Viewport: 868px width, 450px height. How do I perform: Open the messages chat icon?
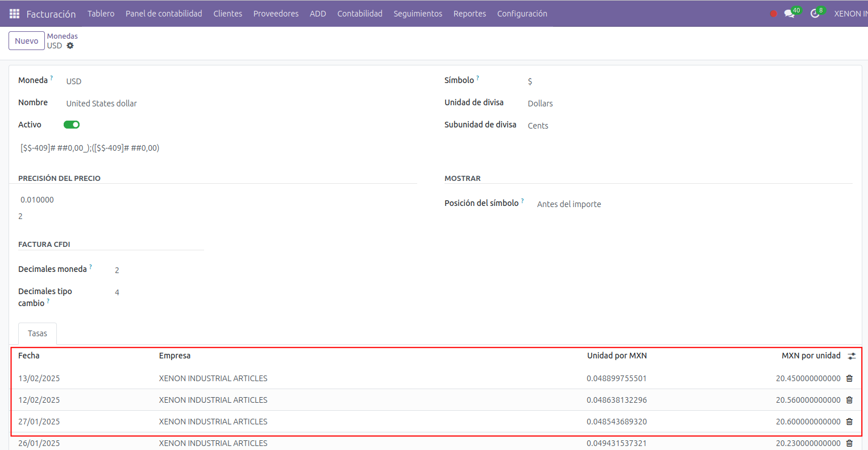(790, 14)
